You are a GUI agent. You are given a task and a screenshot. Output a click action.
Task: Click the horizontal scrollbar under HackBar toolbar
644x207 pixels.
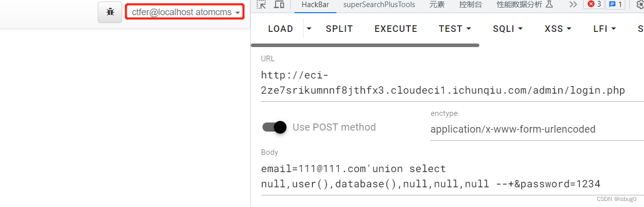point(365,45)
